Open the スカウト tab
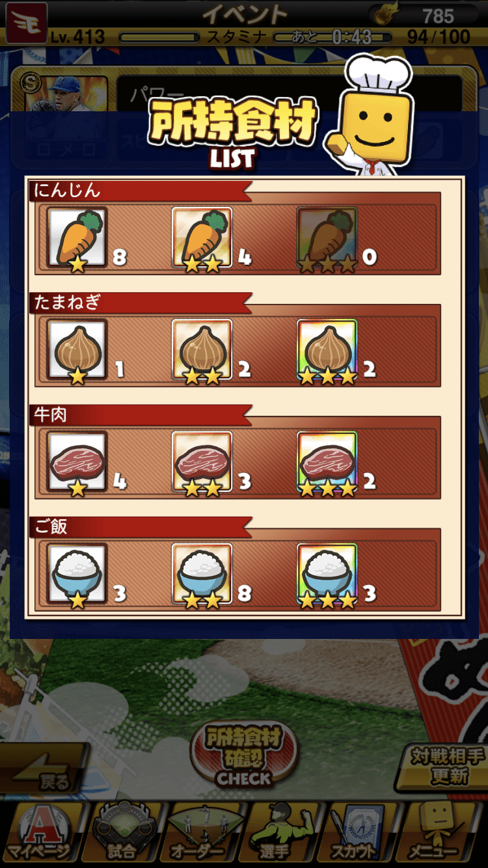The width and height of the screenshot is (488, 868). (x=364, y=833)
